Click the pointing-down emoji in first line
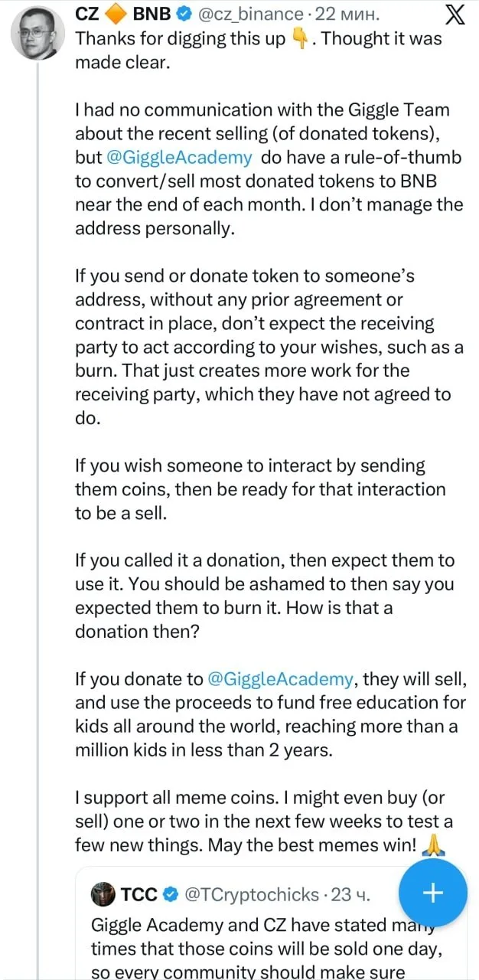The height and width of the screenshot is (980, 479). [302, 38]
